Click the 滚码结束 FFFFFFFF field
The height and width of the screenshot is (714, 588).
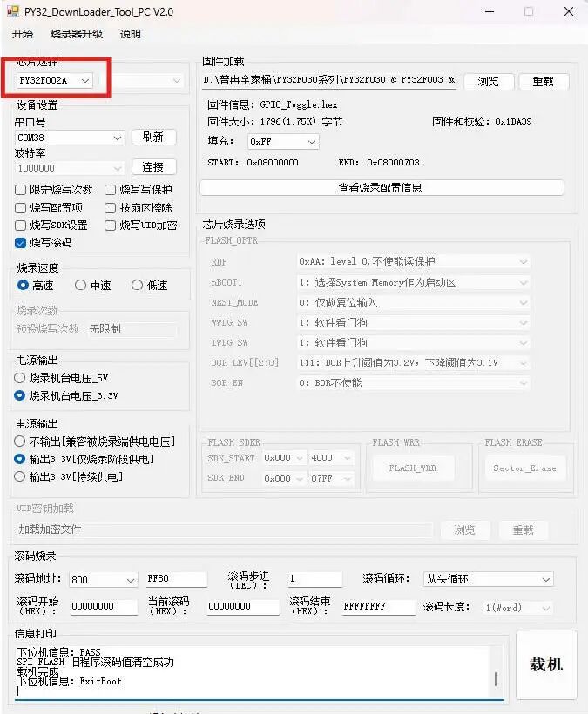[378, 607]
